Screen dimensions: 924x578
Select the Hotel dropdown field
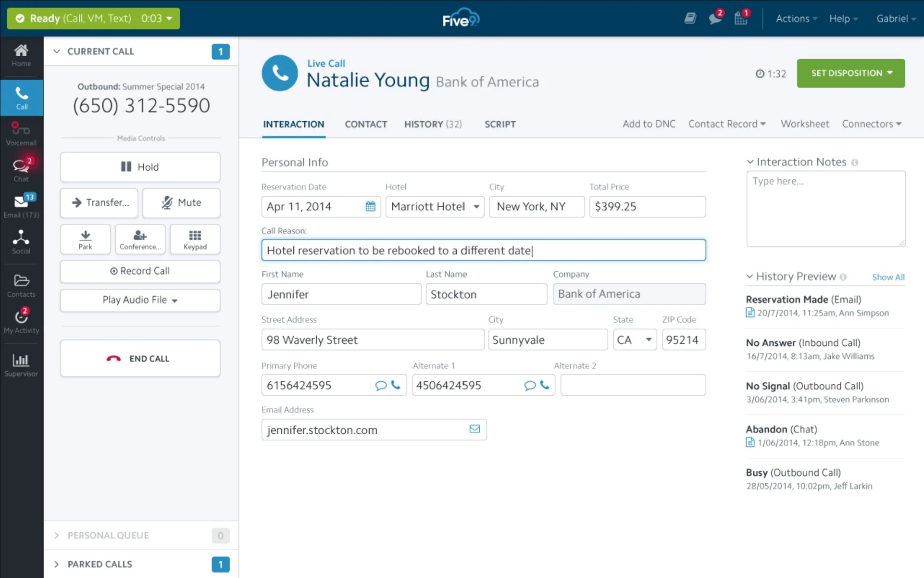(x=433, y=206)
